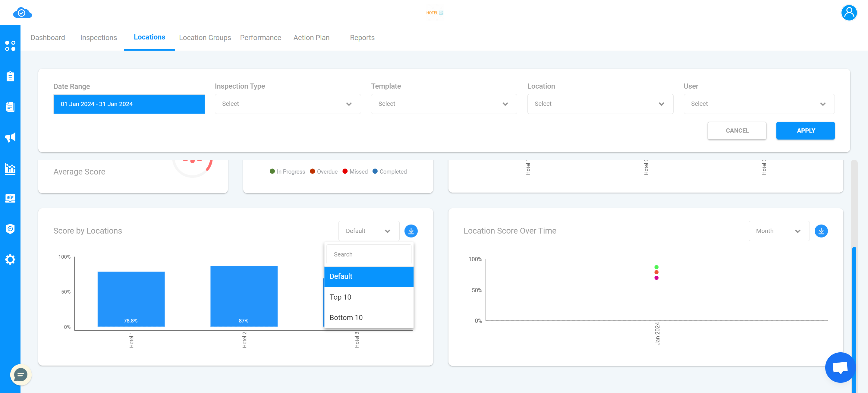Click the CANCEL filter button
Screen dimensions: 868x393
737,130
